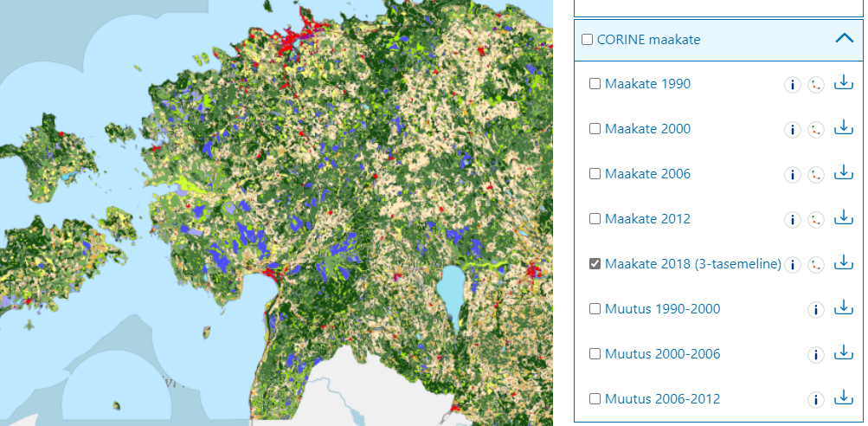Click the Maakate 2018 (3-tasemeline) layer name
868x426 pixels.
pyautogui.click(x=693, y=264)
